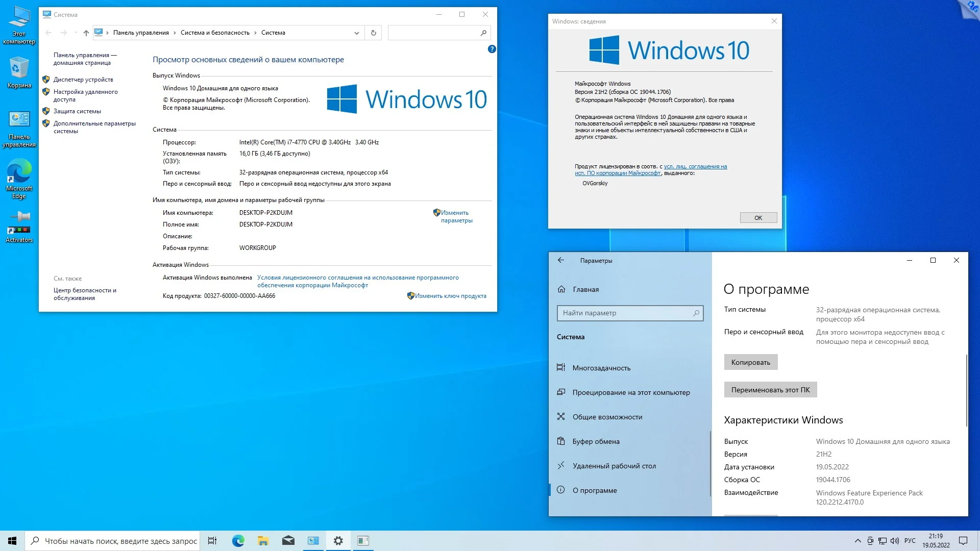This screenshot has height=551, width=980.
Task: Click the Найти параметр search field
Action: coord(625,313)
